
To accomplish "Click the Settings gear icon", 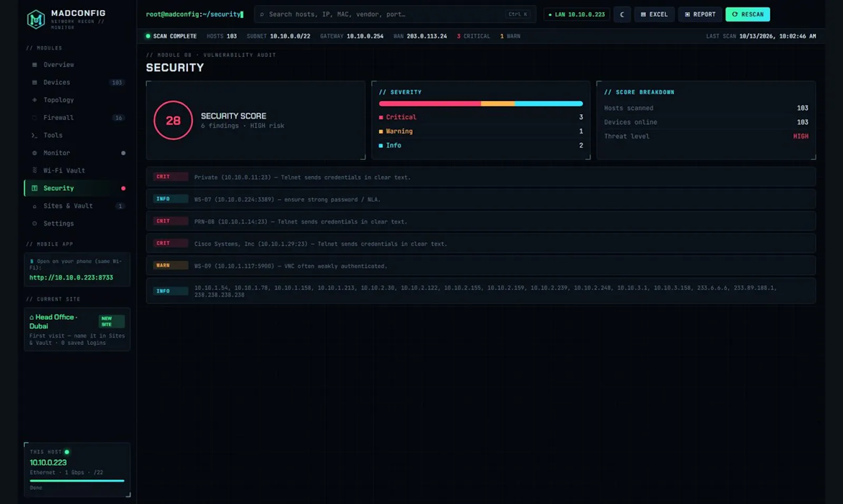I will [34, 224].
